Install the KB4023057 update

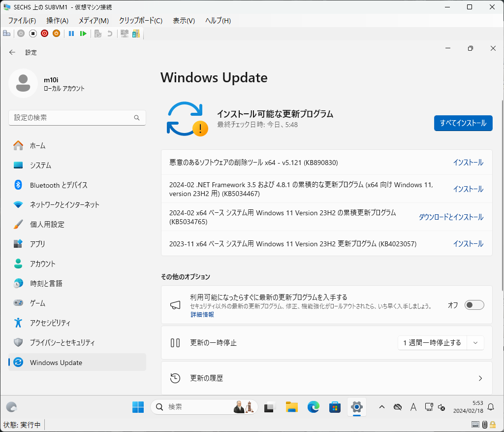click(x=468, y=244)
